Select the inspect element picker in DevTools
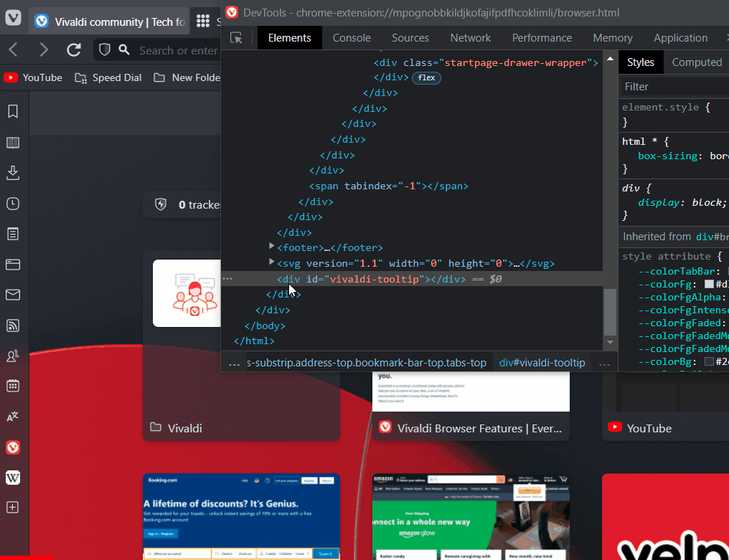 tap(237, 37)
